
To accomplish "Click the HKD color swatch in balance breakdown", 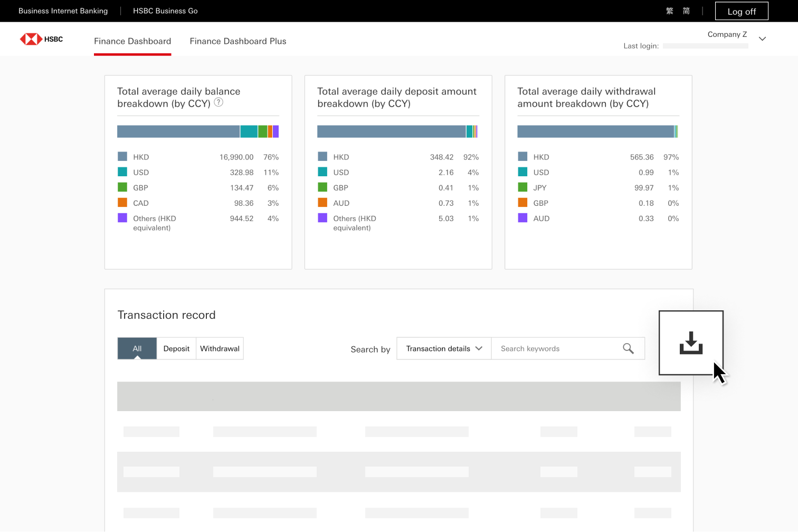I will [x=122, y=157].
